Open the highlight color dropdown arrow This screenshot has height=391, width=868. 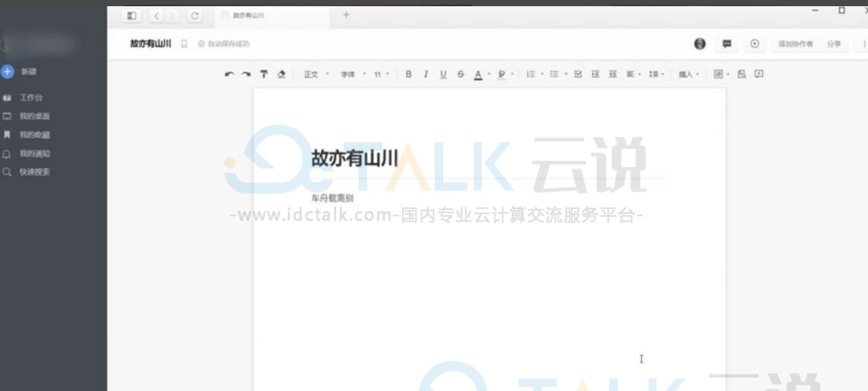(x=512, y=75)
